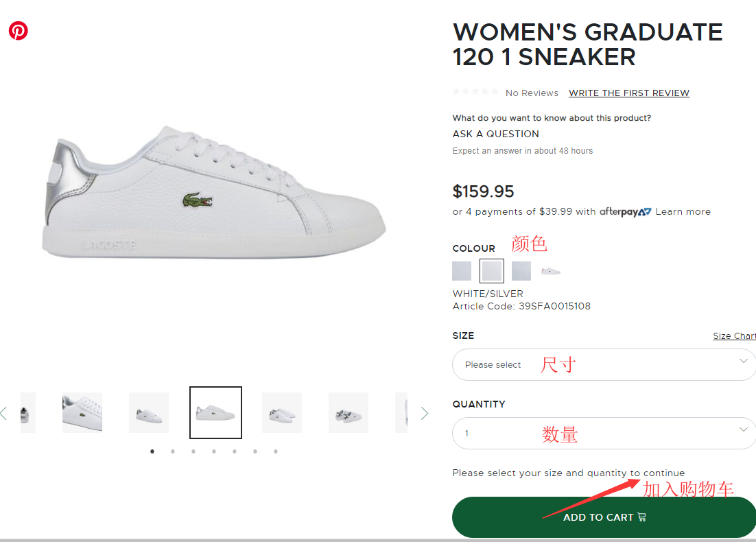Select the first colour swatch

[x=462, y=271]
